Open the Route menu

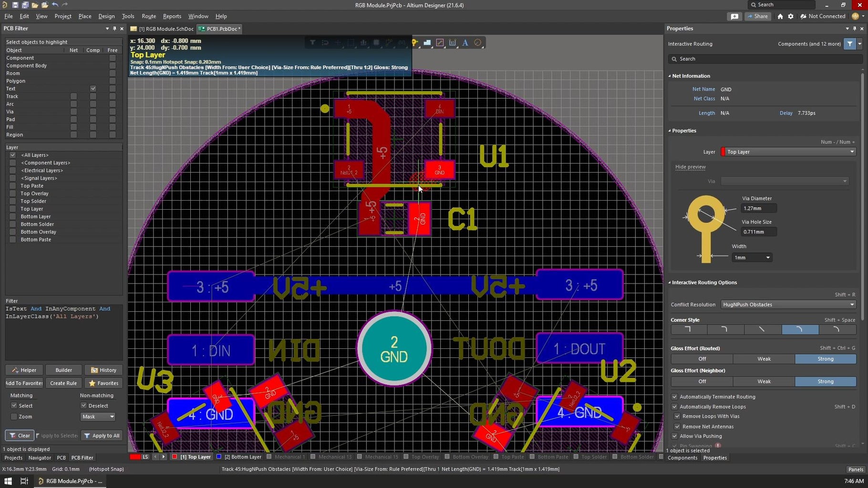149,16
